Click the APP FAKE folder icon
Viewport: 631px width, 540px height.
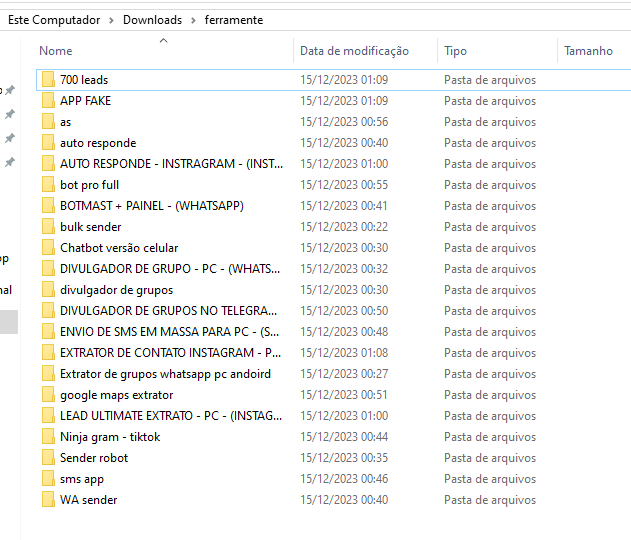point(48,100)
